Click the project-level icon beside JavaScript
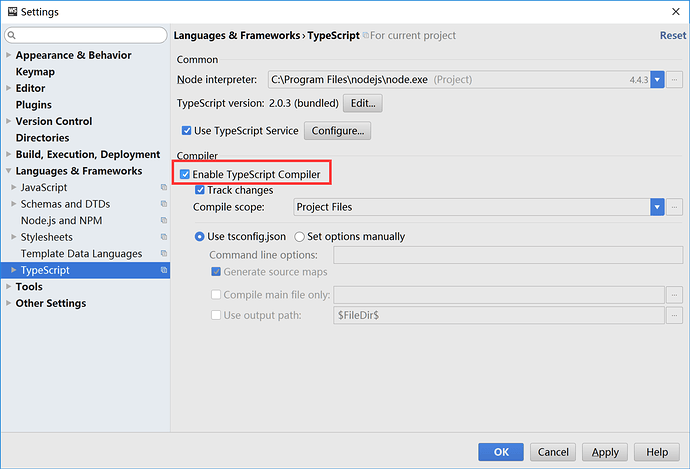Viewport: 690px width, 469px height. click(163, 188)
